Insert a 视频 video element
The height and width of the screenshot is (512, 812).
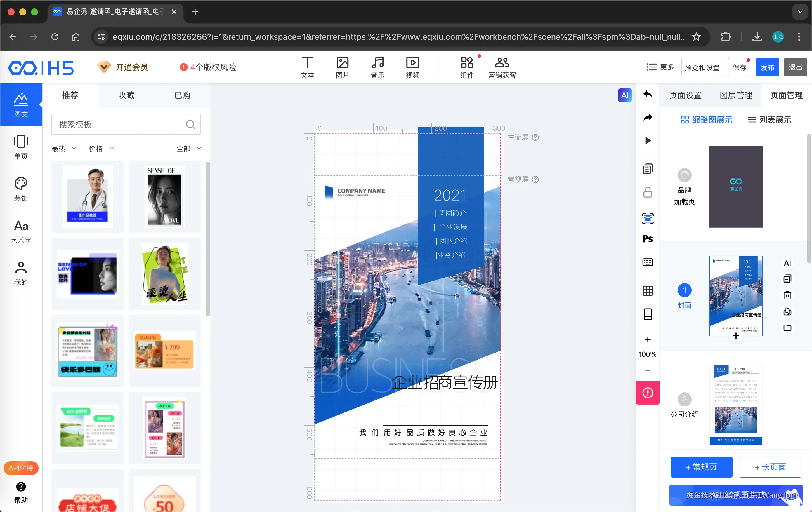[412, 67]
